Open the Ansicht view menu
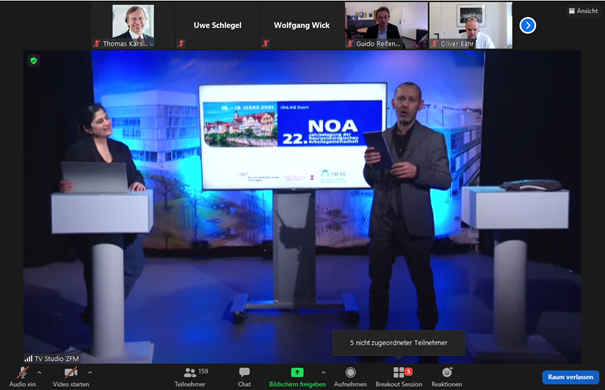 click(x=583, y=11)
